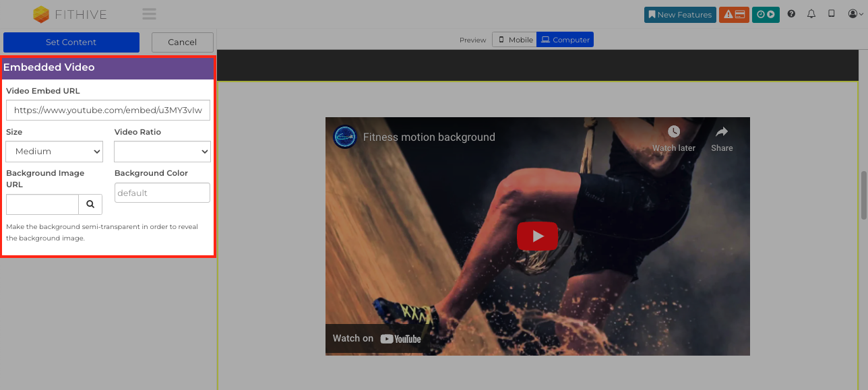Viewport: 868px width, 390px height.
Task: Click the Background Color field
Action: point(162,193)
